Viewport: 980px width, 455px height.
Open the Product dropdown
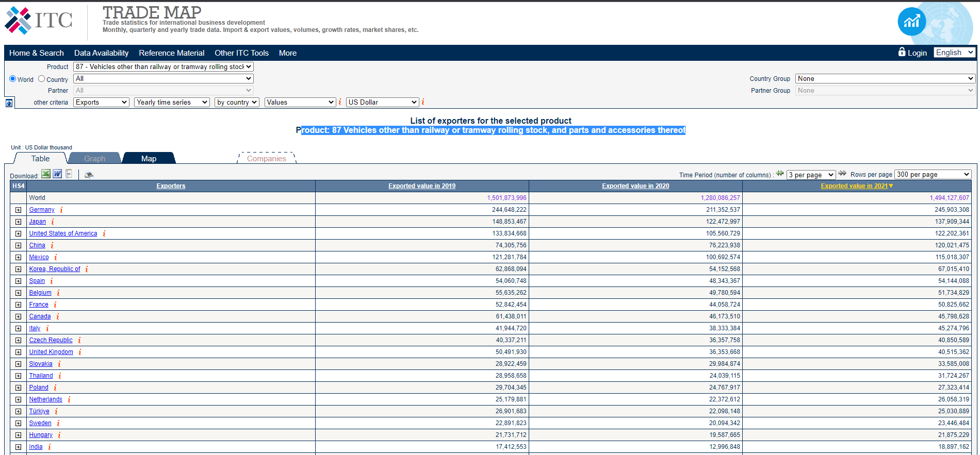tap(164, 66)
